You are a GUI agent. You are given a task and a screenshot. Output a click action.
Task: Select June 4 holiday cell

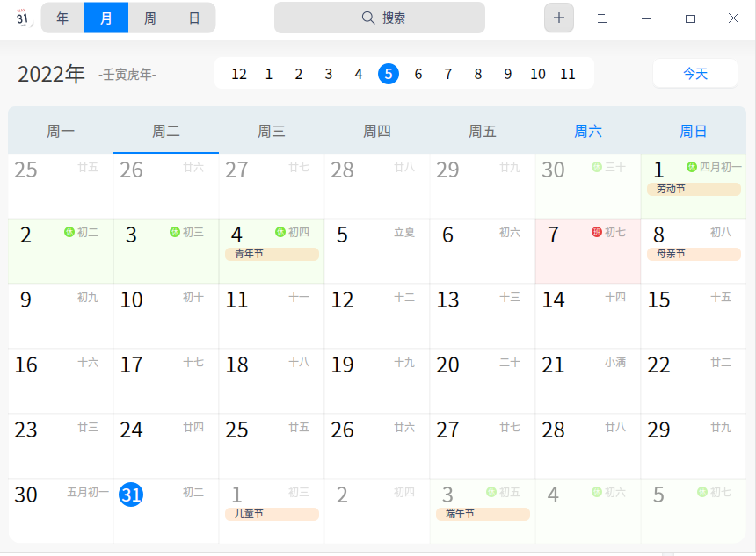588,511
